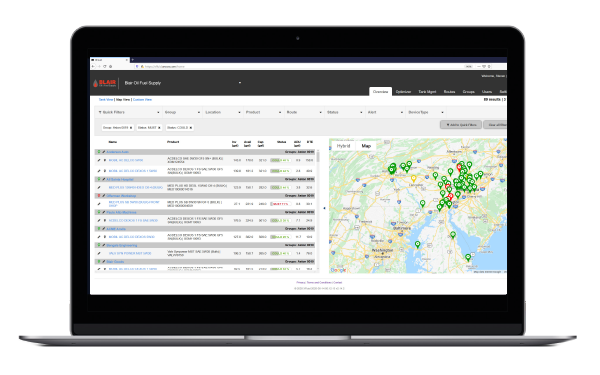Switch to the Optimizer tab
Viewport: 600px width, 375px height.
pyautogui.click(x=403, y=92)
